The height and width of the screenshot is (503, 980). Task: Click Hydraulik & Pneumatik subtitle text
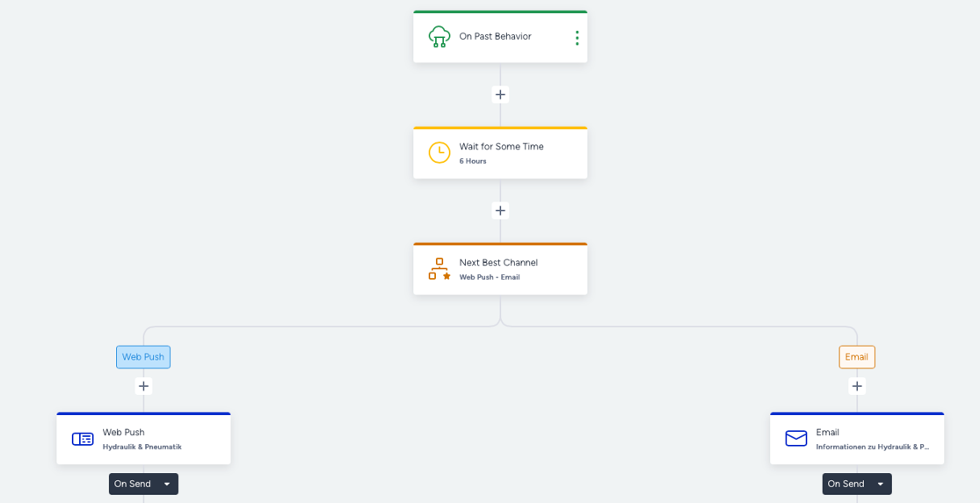click(x=142, y=447)
